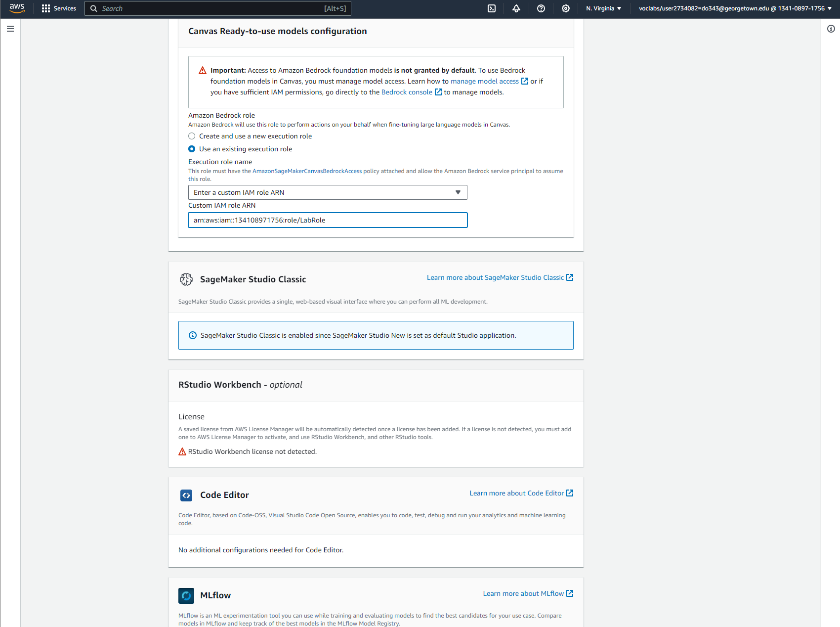Open the info panel icon at right edge
This screenshot has height=627, width=840.
point(831,29)
